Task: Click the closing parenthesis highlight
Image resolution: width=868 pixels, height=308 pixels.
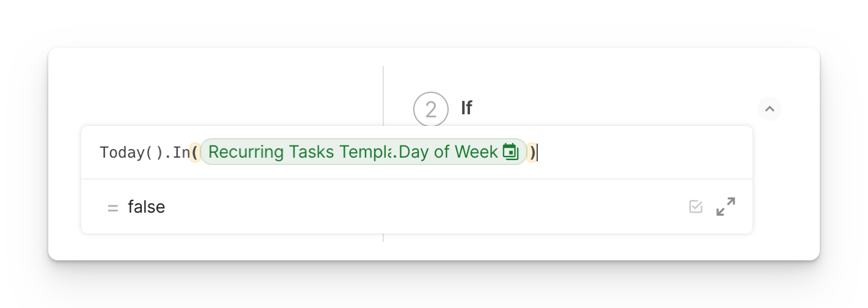Action: coord(532,152)
